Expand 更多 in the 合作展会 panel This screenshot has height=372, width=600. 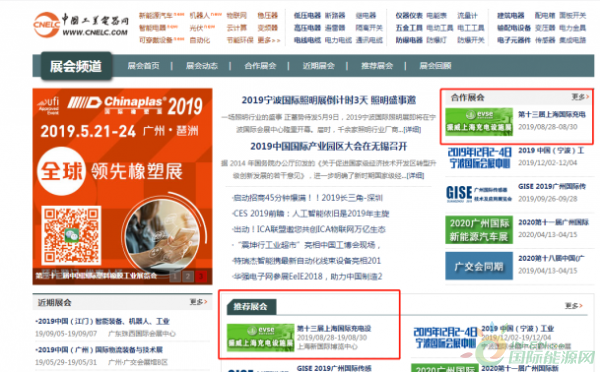[580, 97]
